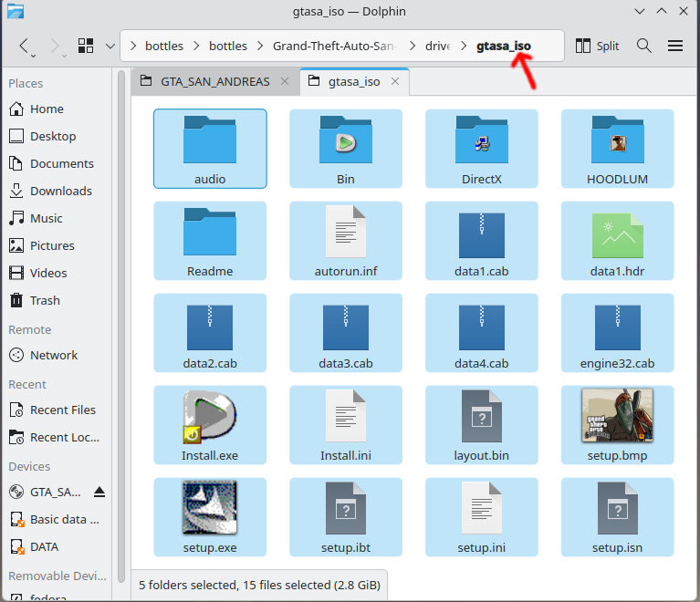Select the second 'bottles' breadcrumb
The height and width of the screenshot is (602, 700).
coord(227,46)
